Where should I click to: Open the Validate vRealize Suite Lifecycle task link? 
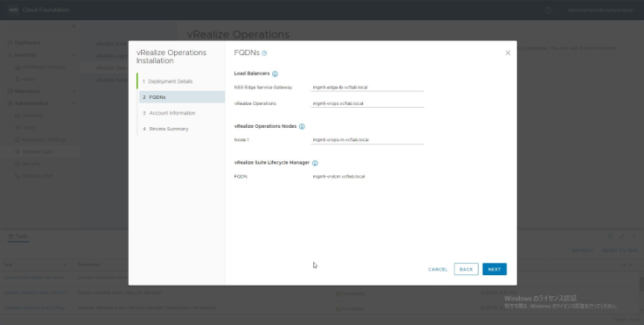click(x=36, y=307)
